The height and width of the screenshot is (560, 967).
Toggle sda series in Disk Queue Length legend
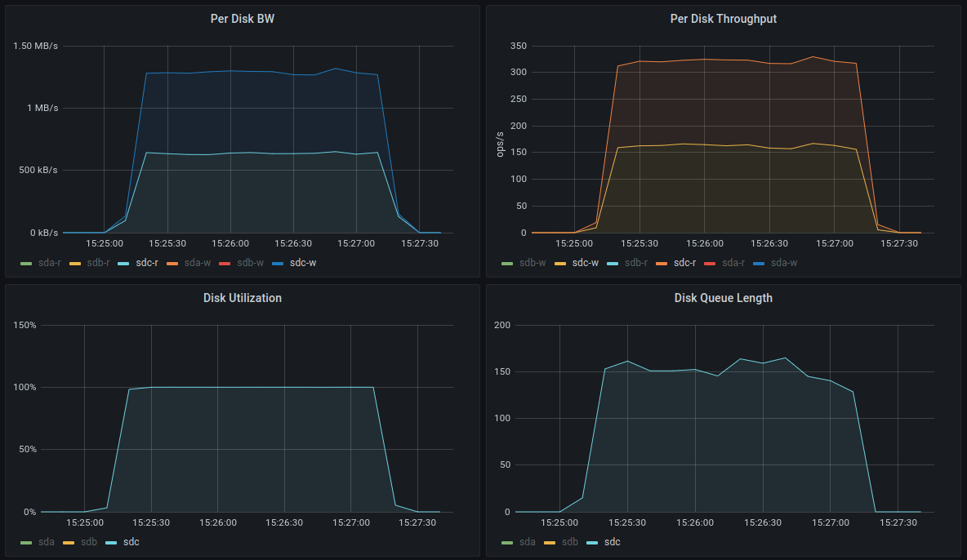[528, 542]
